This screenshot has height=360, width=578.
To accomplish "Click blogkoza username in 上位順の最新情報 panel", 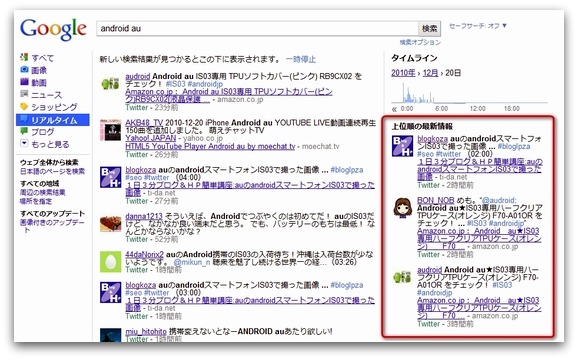I will (432, 139).
